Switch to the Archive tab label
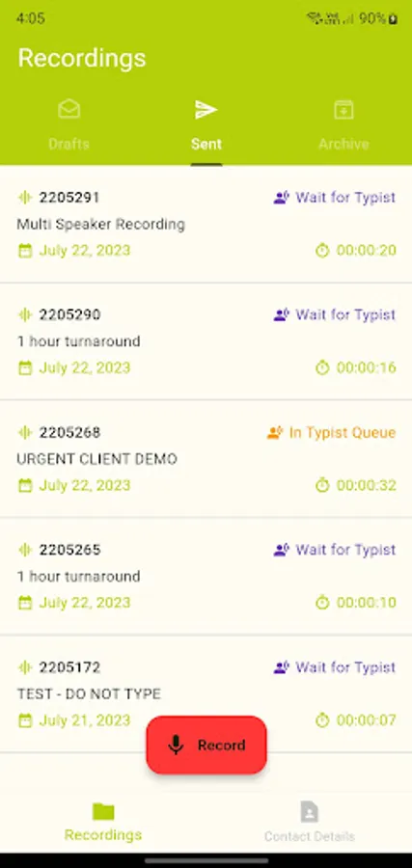The height and width of the screenshot is (868, 412). click(343, 144)
